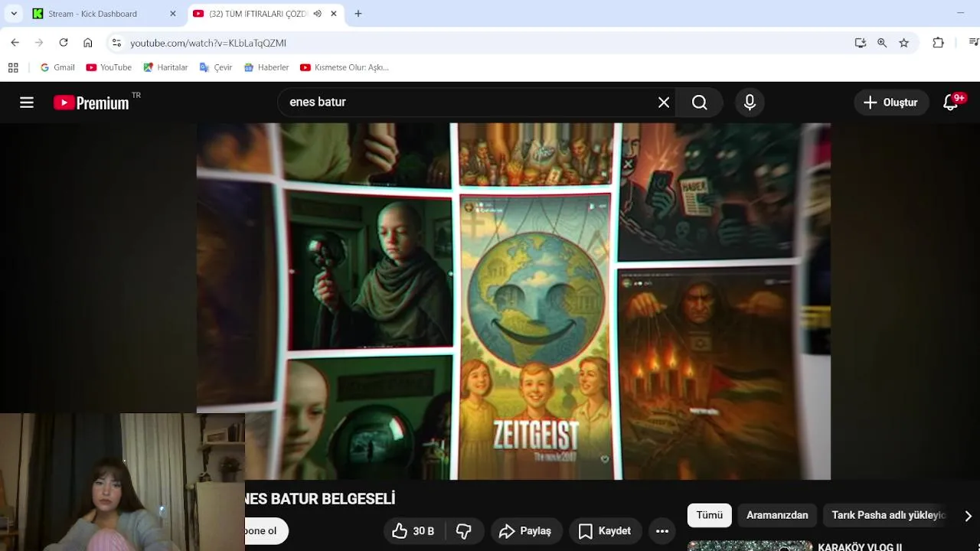
Task: Open the apps grid in bookmarks bar
Action: click(13, 67)
